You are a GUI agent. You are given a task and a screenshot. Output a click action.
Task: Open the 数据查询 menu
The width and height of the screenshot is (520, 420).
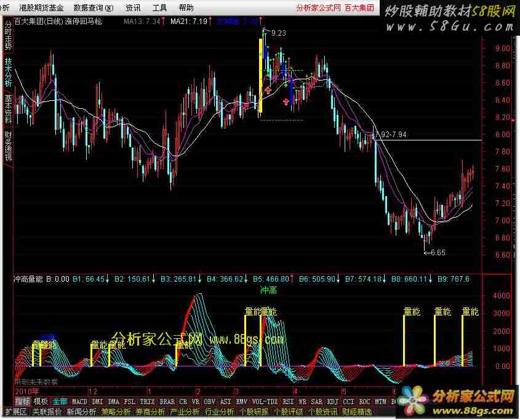pos(93,7)
